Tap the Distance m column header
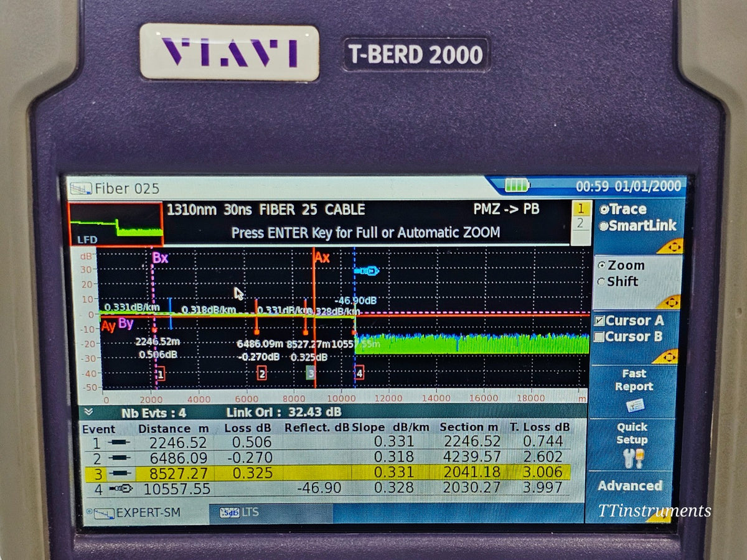This screenshot has width=747, height=560. pyautogui.click(x=173, y=428)
